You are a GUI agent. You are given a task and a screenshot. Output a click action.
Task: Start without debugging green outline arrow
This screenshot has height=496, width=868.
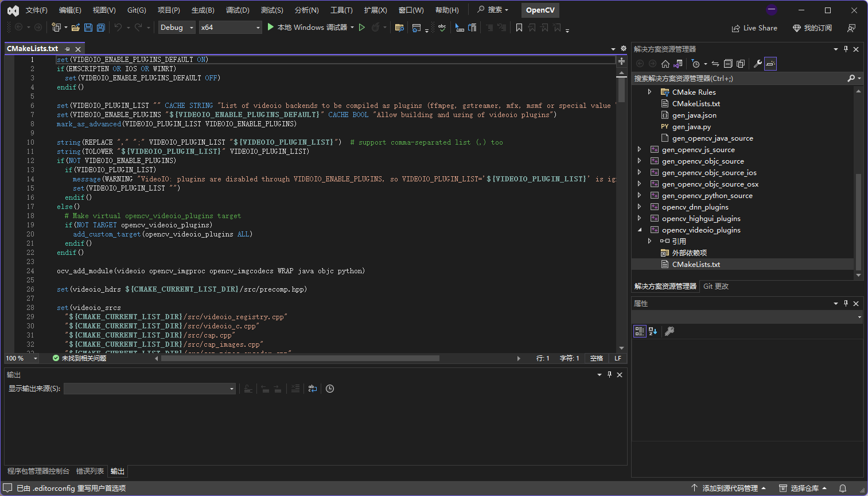[x=362, y=28]
